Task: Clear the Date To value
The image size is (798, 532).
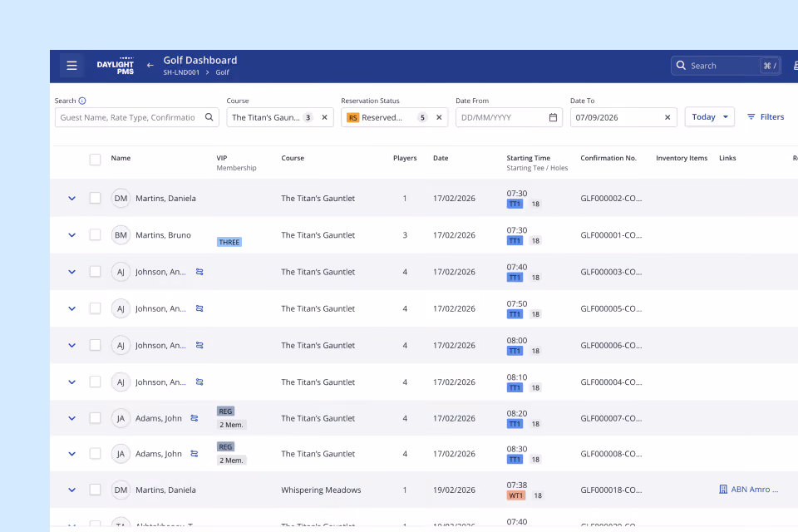Action: coord(667,117)
